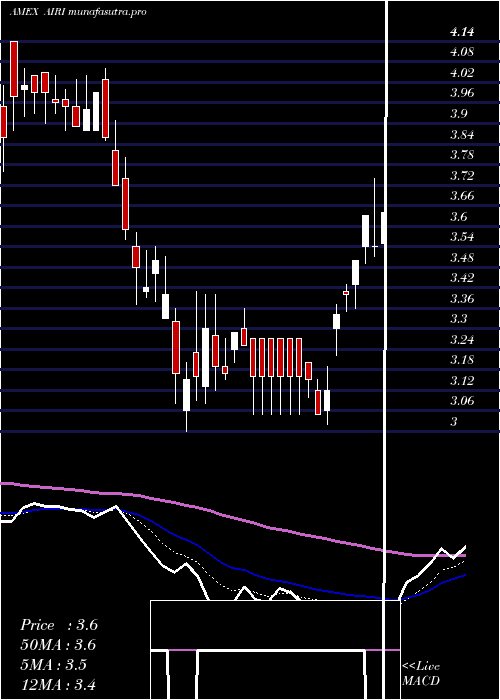This screenshot has height=700, width=500.
Task: Click the 3.48 price axis label
Action: coord(462,258)
